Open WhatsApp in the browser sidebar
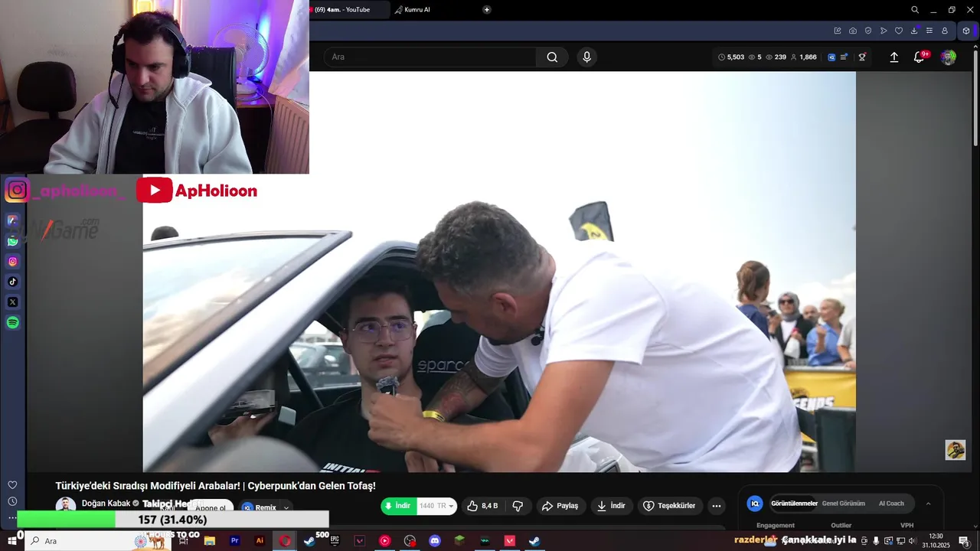Viewport: 980px width, 551px height. tap(12, 241)
